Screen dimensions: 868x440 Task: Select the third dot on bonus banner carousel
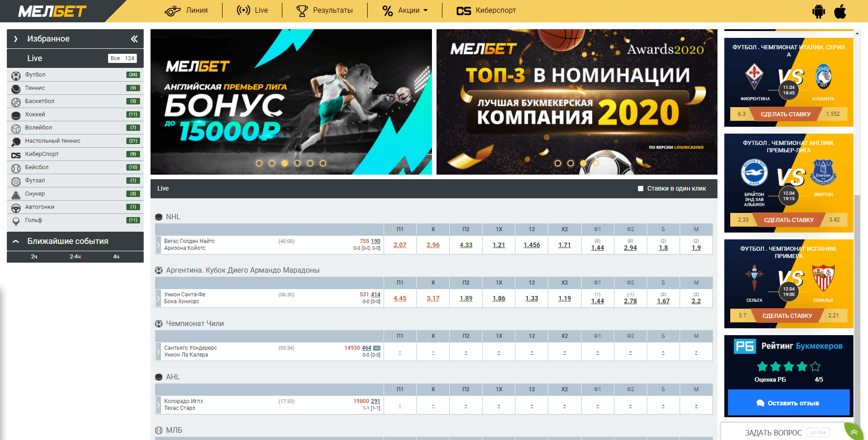[x=285, y=163]
